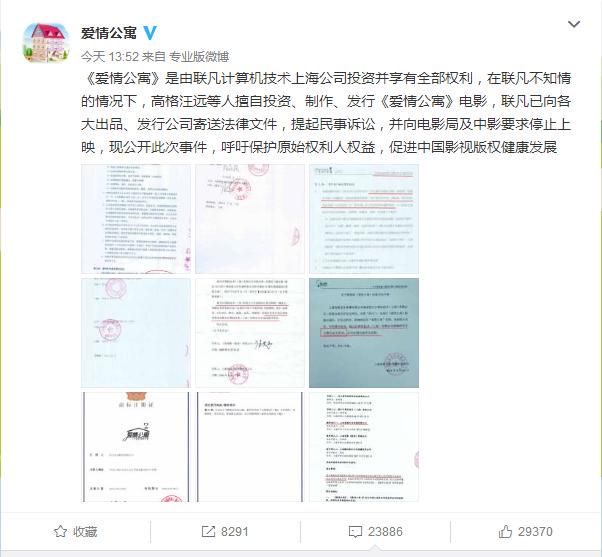Follow the 专业版微博 source link
Image resolution: width=602 pixels, height=557 pixels.
point(199,57)
